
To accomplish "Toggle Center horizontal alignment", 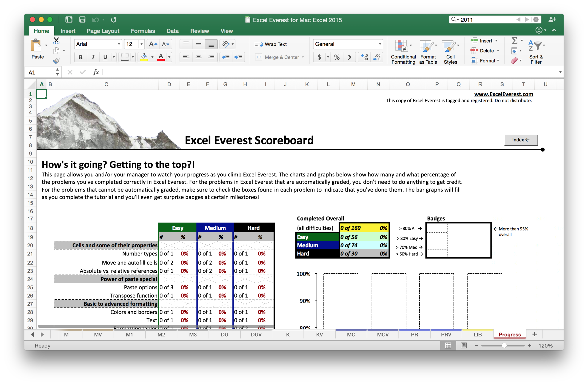I will (198, 57).
